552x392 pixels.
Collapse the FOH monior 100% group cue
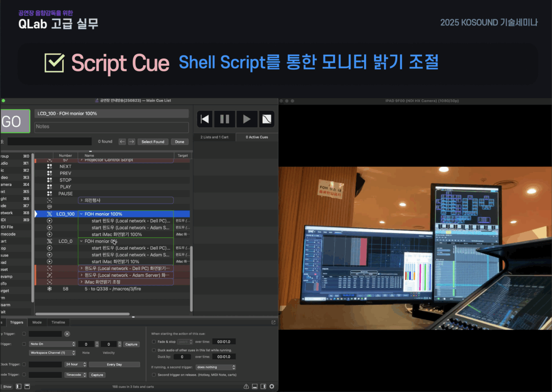[81, 214]
